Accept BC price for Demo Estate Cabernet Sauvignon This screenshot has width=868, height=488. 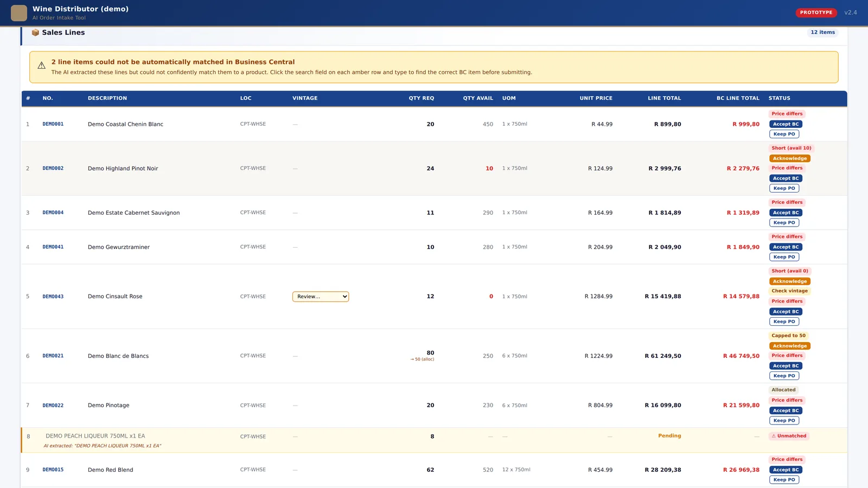pos(786,213)
